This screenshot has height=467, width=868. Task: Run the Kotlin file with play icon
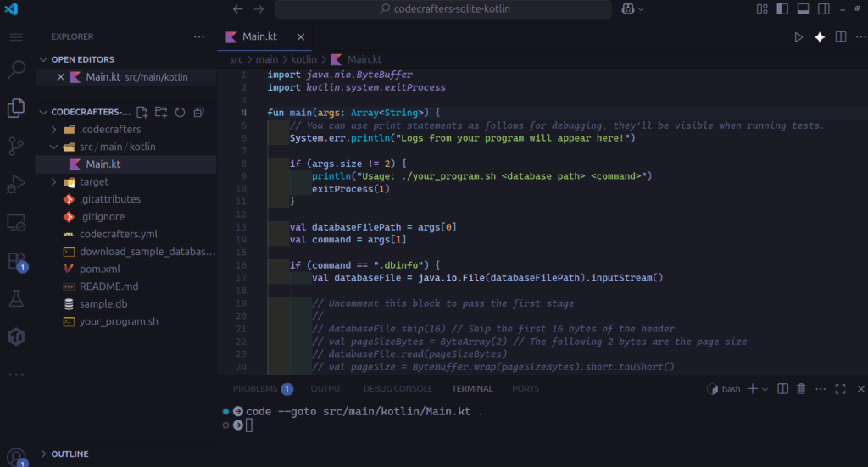798,37
